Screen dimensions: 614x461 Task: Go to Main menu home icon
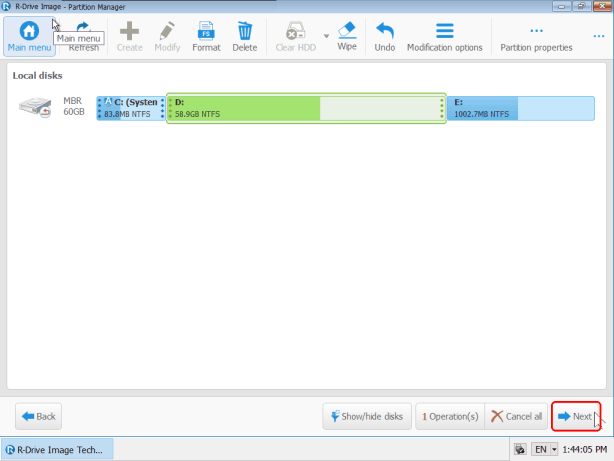(29, 31)
